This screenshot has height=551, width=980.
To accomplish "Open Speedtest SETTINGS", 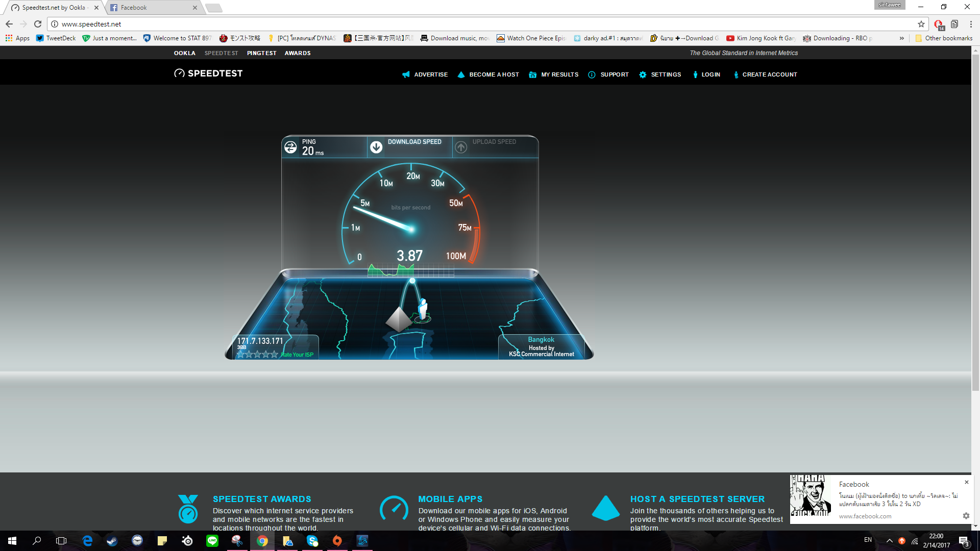I will (x=660, y=74).
